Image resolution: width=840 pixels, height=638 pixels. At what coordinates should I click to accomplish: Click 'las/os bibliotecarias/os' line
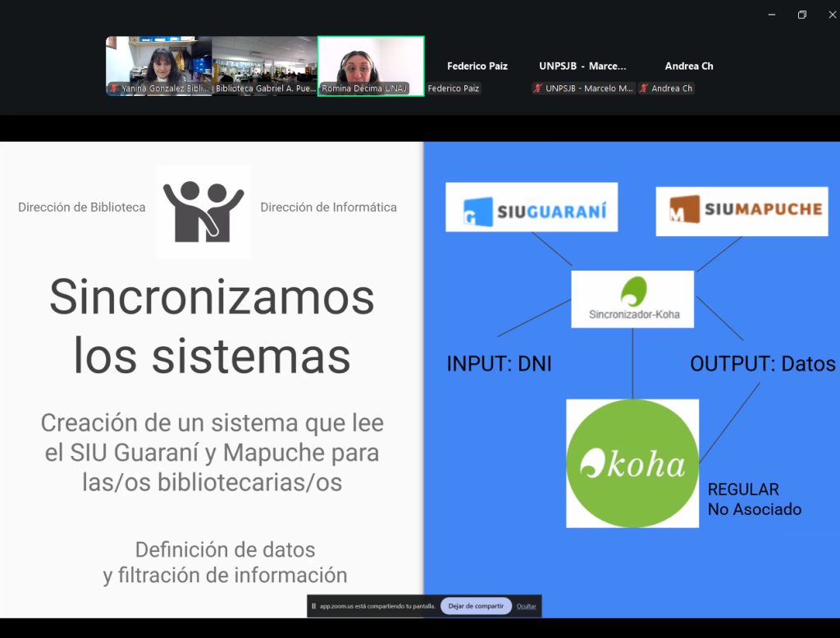212,483
